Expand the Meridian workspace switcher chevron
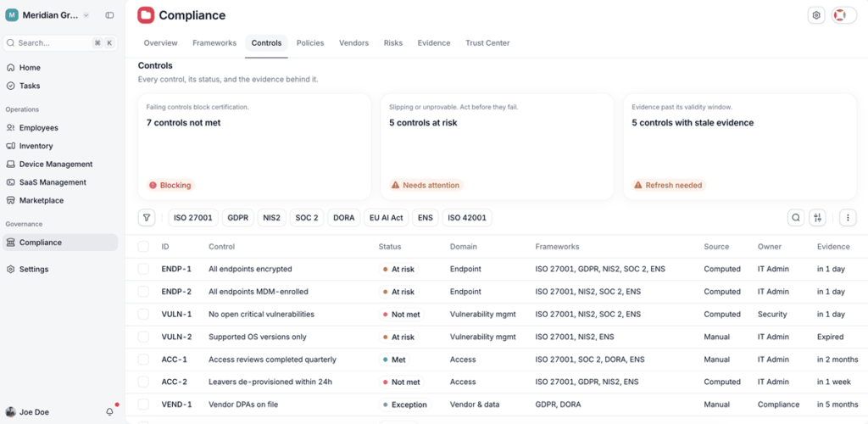The height and width of the screenshot is (424, 868). pyautogui.click(x=86, y=15)
